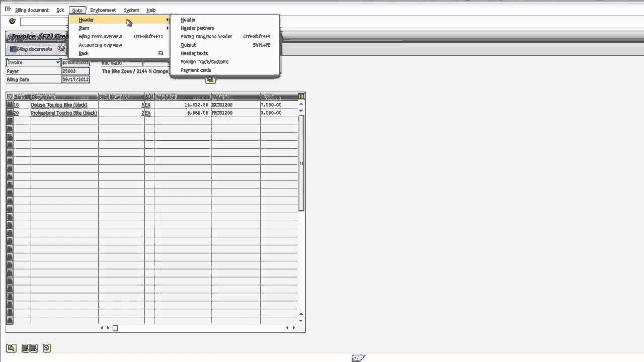Click cost value 3,000.00 cell
This screenshot has width=644, height=362.
(279, 113)
